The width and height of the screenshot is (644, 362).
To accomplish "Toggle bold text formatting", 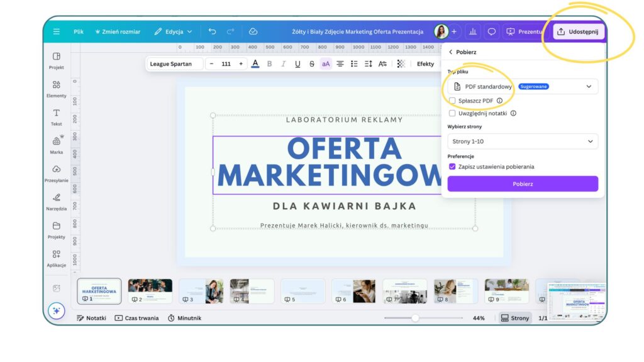I will pyautogui.click(x=269, y=63).
